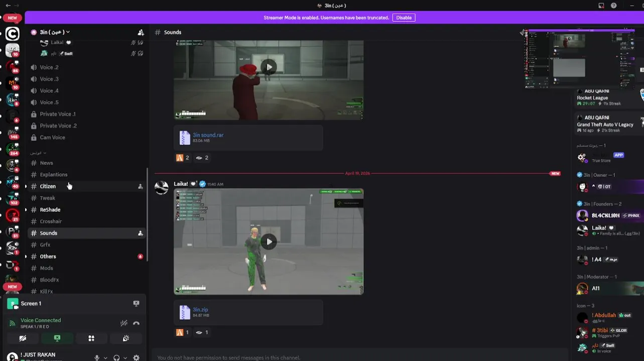This screenshot has width=644, height=361.
Task: Go back with the title bar arrow
Action: tap(8, 6)
